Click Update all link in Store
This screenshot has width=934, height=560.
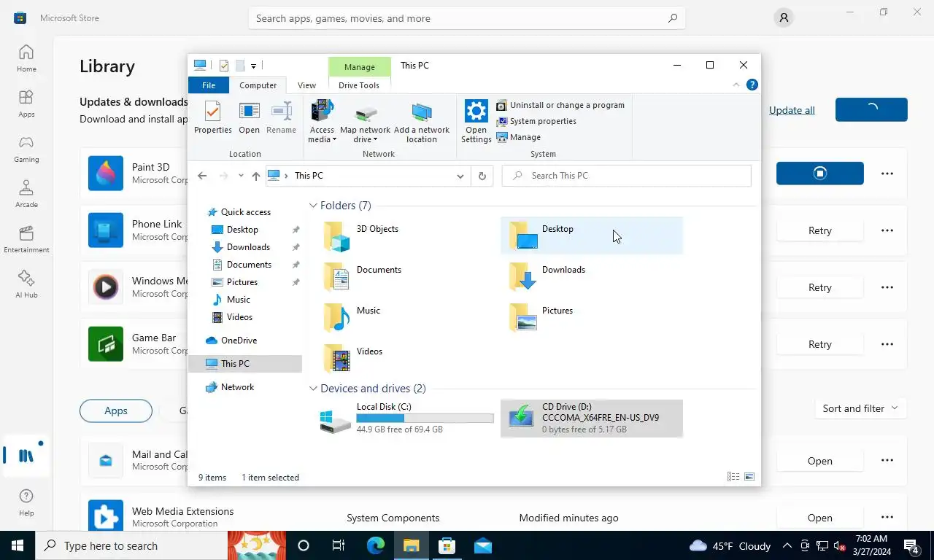pos(792,110)
